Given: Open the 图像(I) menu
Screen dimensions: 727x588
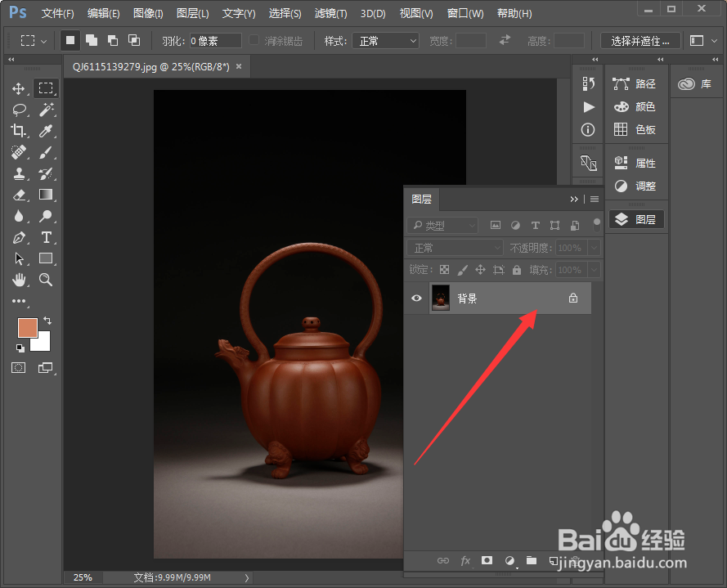Looking at the screenshot, I should (x=148, y=13).
